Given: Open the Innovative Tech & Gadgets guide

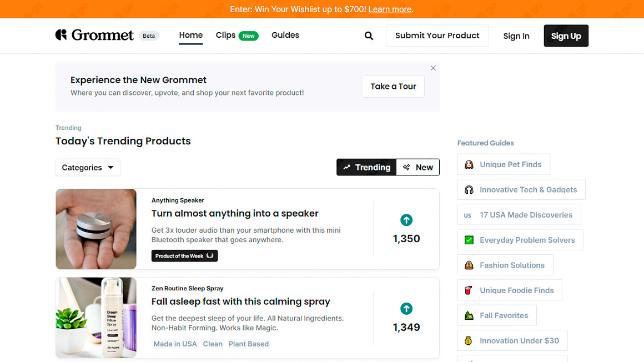Looking at the screenshot, I should (521, 190).
